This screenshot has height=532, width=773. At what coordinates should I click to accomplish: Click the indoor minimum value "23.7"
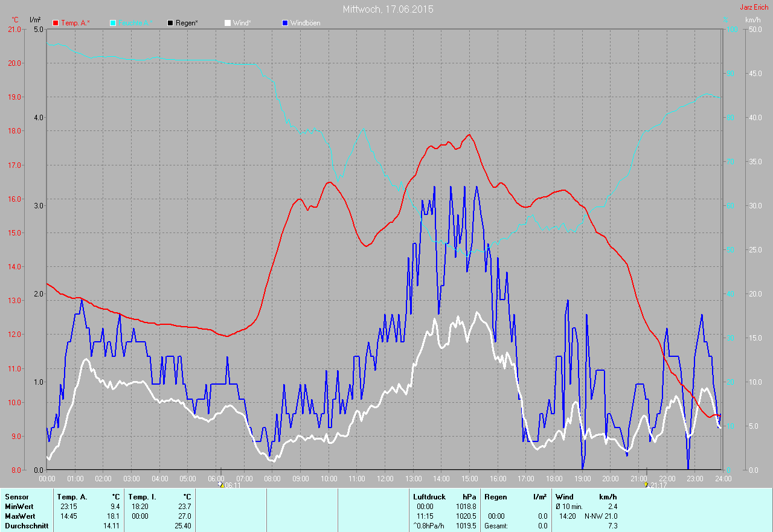click(184, 507)
